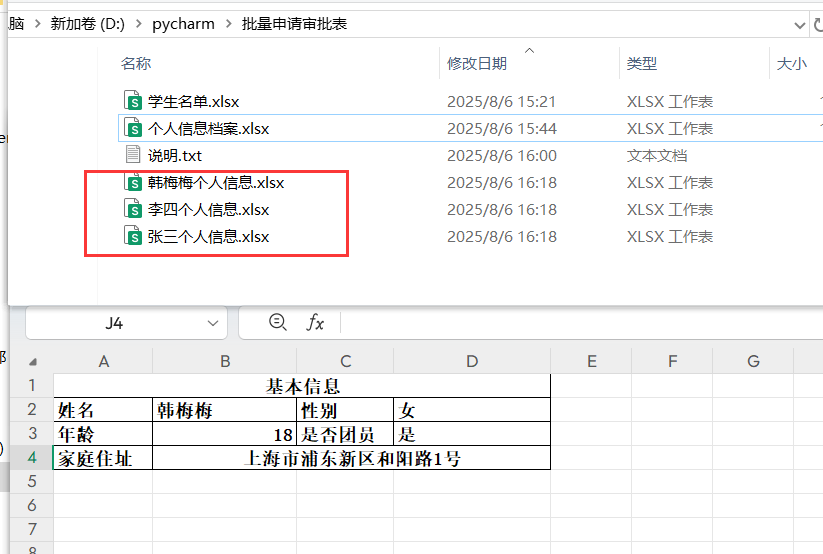
Task: Click the cell containing 女
Action: click(x=472, y=410)
